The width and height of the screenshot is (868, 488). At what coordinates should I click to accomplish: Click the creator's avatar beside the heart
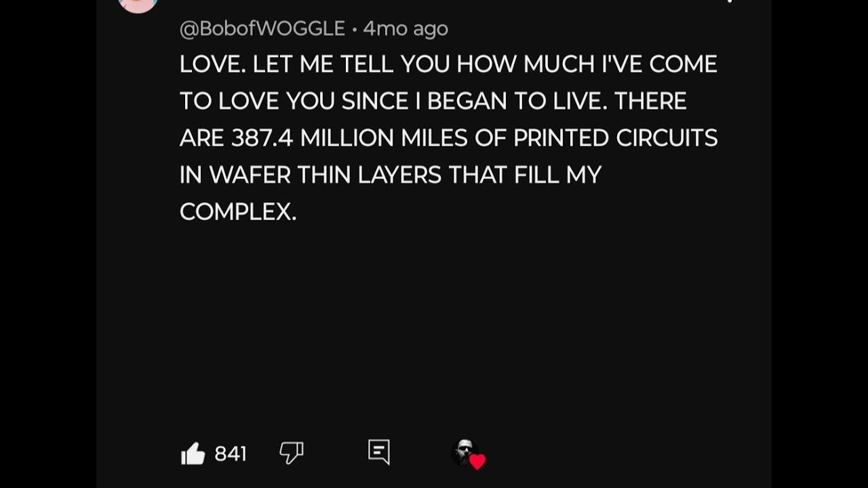pyautogui.click(x=463, y=452)
